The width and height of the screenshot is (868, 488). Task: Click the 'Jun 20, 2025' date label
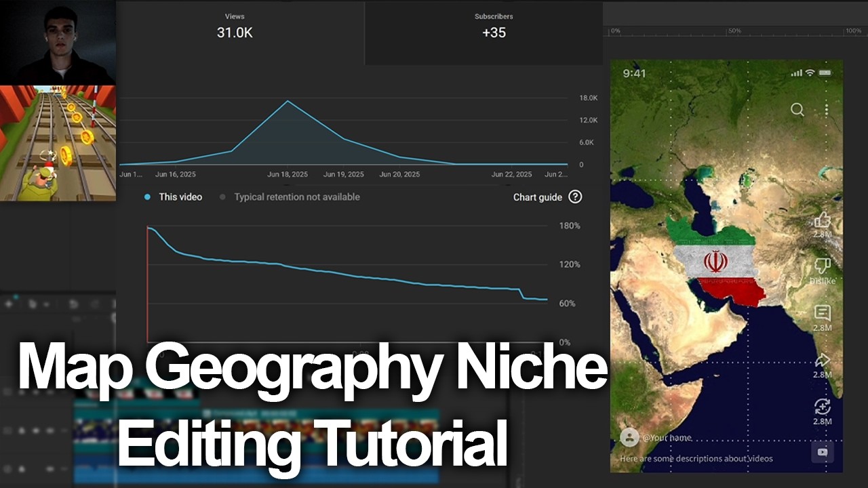coord(399,174)
